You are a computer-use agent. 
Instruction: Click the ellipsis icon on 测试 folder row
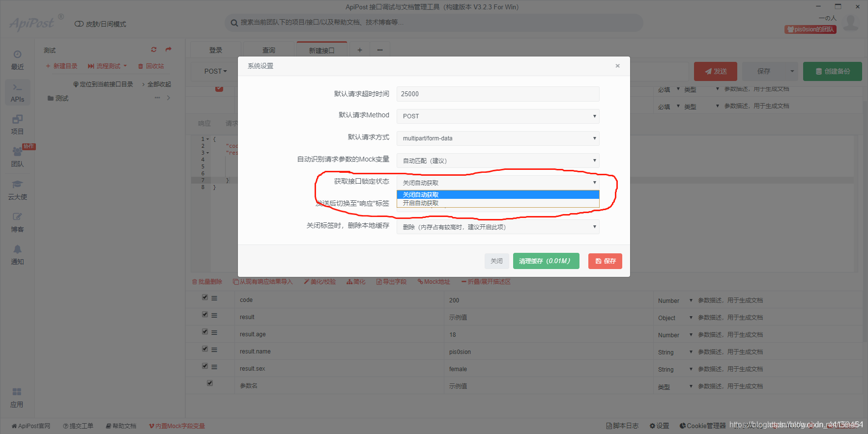[x=157, y=98]
